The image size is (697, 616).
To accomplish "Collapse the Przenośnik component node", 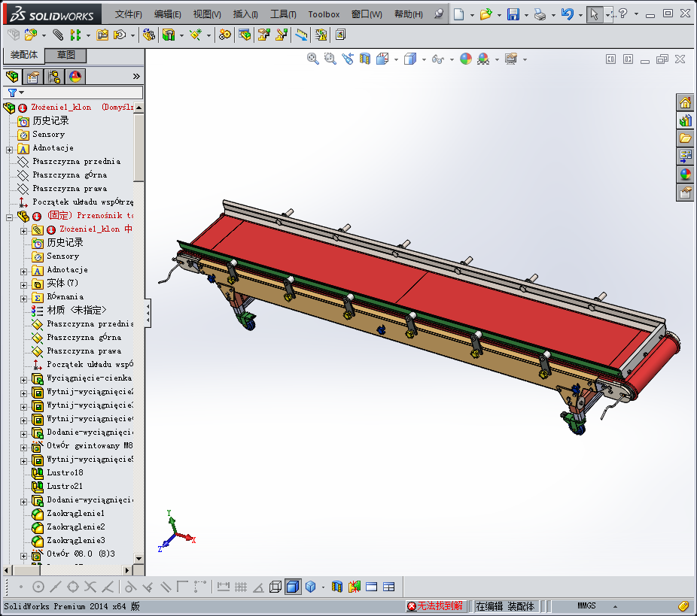I will pyautogui.click(x=9, y=217).
